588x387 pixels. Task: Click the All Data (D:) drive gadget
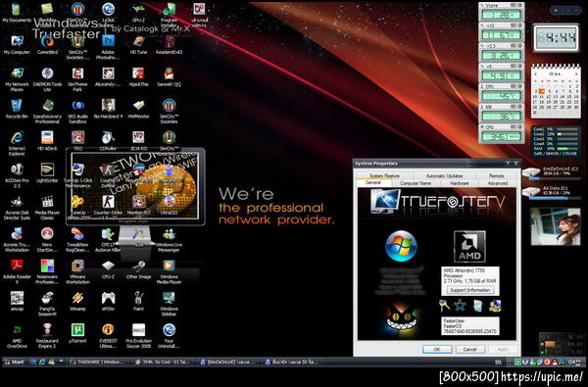click(551, 191)
